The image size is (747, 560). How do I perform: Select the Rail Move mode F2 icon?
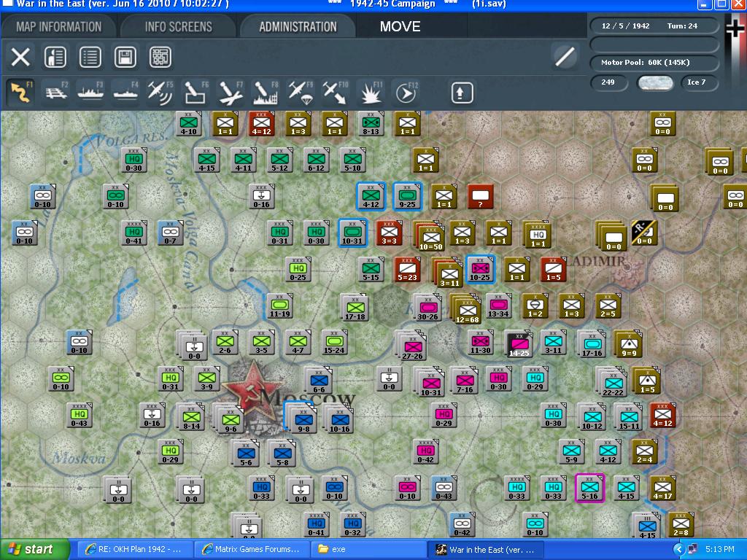(x=55, y=92)
